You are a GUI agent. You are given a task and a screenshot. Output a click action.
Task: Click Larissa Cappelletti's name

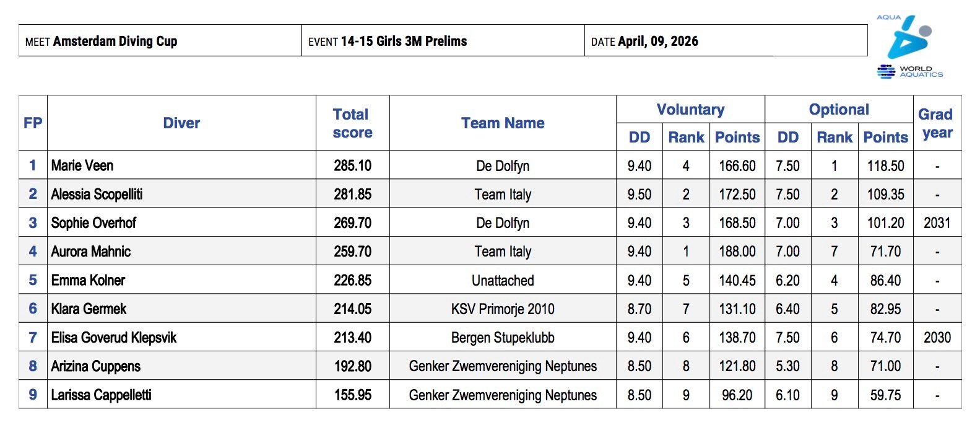tap(101, 395)
